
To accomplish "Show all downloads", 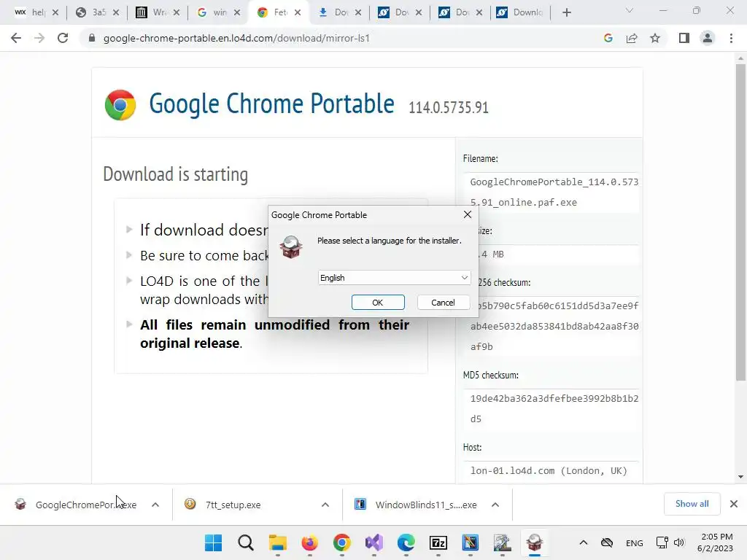I will click(x=692, y=504).
